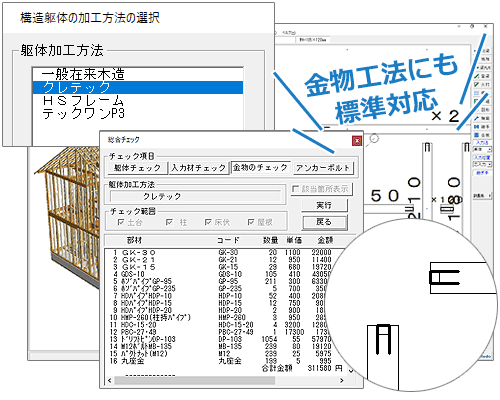Viewport: 500px width, 400px height.
Task: Select row 2 GK-21 in parts list
Action: pyautogui.click(x=222, y=260)
